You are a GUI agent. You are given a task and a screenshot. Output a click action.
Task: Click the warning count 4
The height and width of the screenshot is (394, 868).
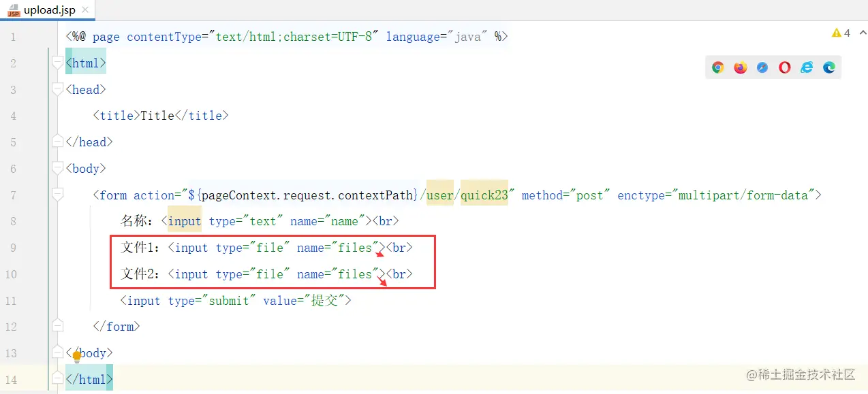click(847, 33)
